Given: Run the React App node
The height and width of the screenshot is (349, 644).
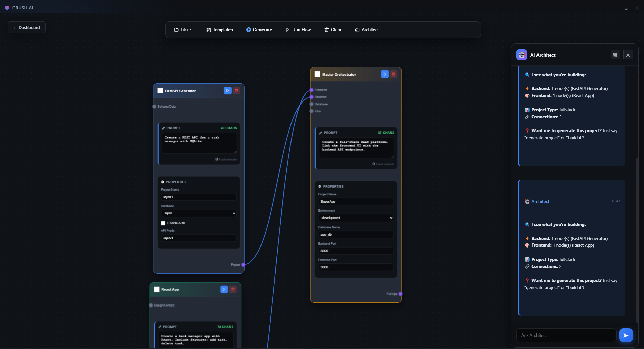Looking at the screenshot, I should click(x=224, y=289).
